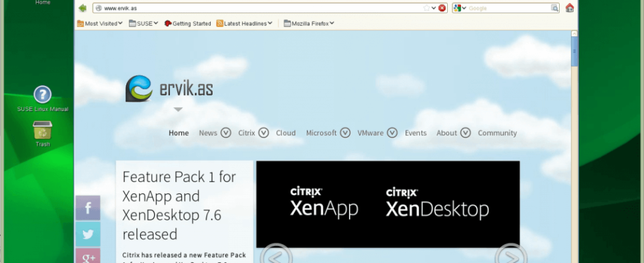Viewport: 644px width, 263px height.
Task: Click the search magnifier icon
Action: pos(554,8)
